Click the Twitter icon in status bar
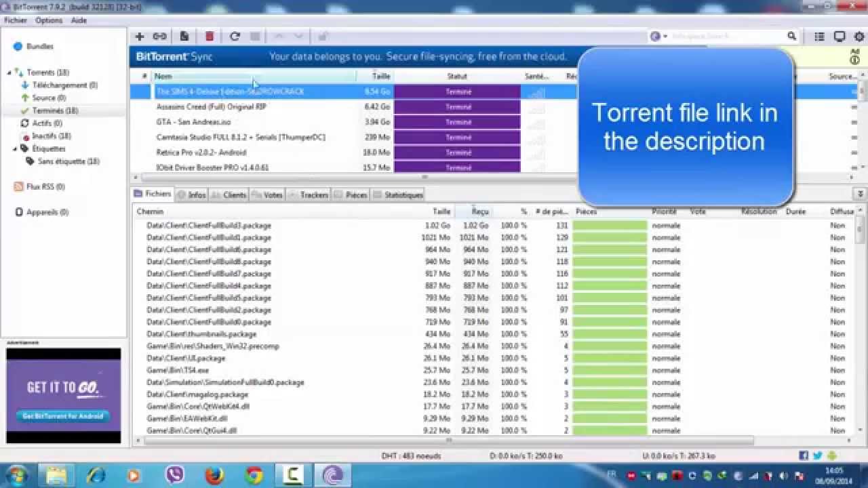This screenshot has height=488, width=868. click(x=818, y=456)
